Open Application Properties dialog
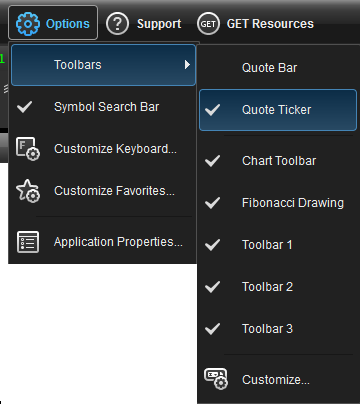360x404 pixels. (x=103, y=242)
